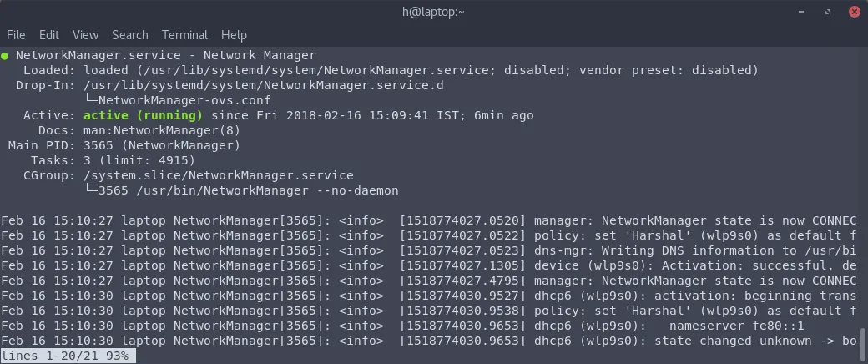This screenshot has height=364, width=868.
Task: Open the Help menu
Action: pos(234,35)
